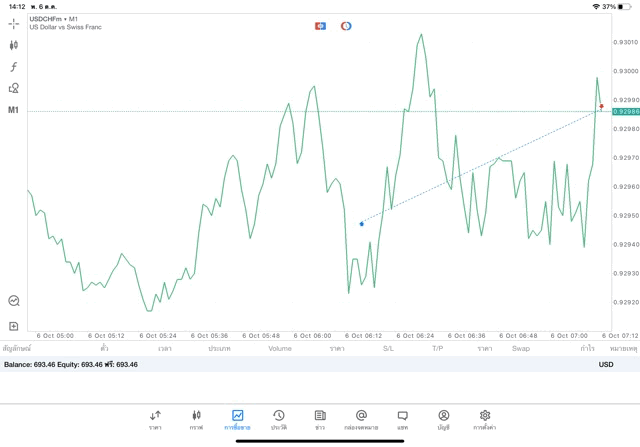Open the account profile tab
This screenshot has height=447, width=640.
[443, 419]
